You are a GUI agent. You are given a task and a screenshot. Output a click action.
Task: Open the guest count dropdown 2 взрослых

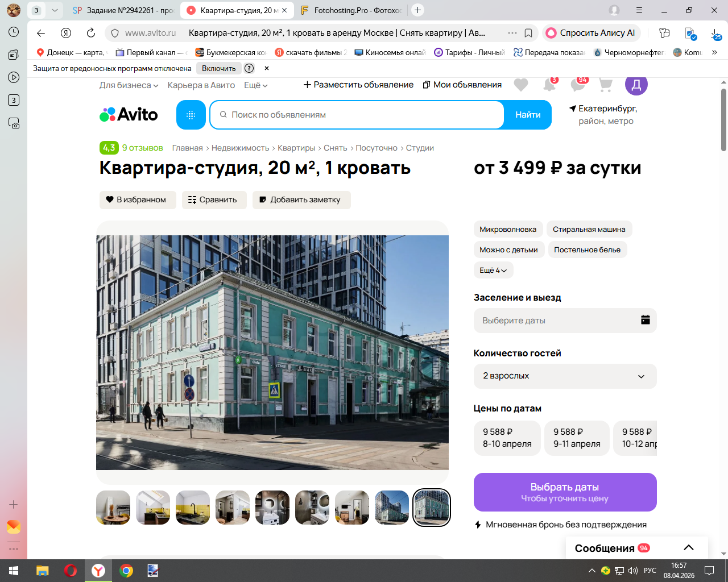pyautogui.click(x=565, y=376)
